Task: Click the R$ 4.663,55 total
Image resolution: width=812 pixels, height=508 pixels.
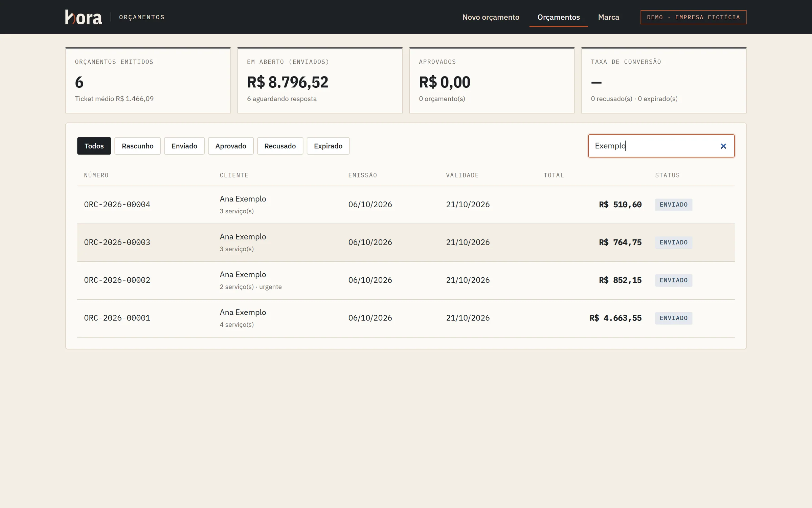Action: click(615, 318)
